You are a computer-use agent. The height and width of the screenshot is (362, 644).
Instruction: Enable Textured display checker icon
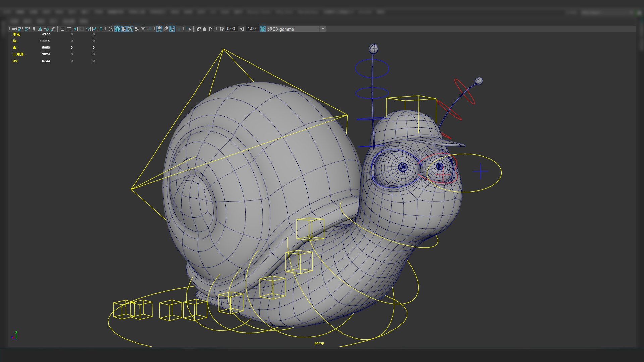point(137,29)
